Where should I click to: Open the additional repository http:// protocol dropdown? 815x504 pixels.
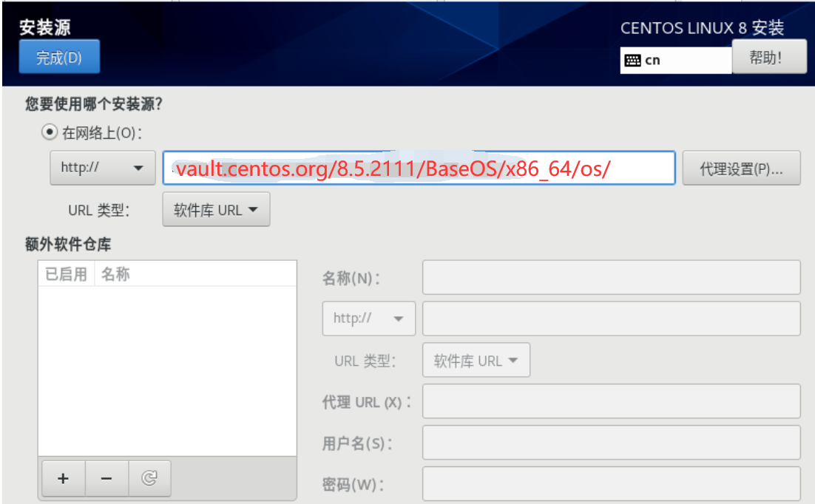point(368,319)
